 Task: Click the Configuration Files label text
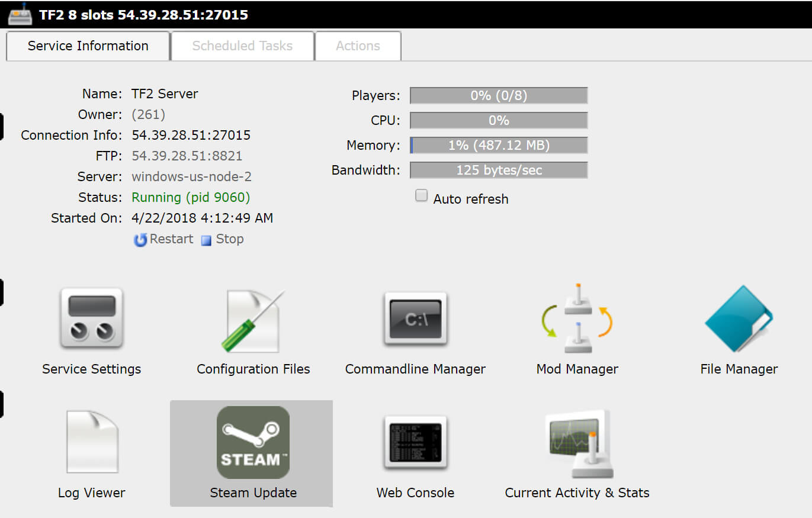click(x=253, y=369)
